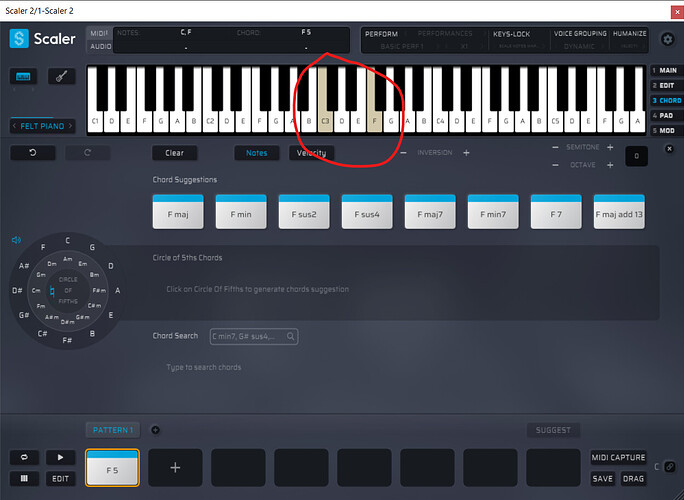This screenshot has width=684, height=500.
Task: Toggle the PERFORM switch
Action: pos(381,34)
